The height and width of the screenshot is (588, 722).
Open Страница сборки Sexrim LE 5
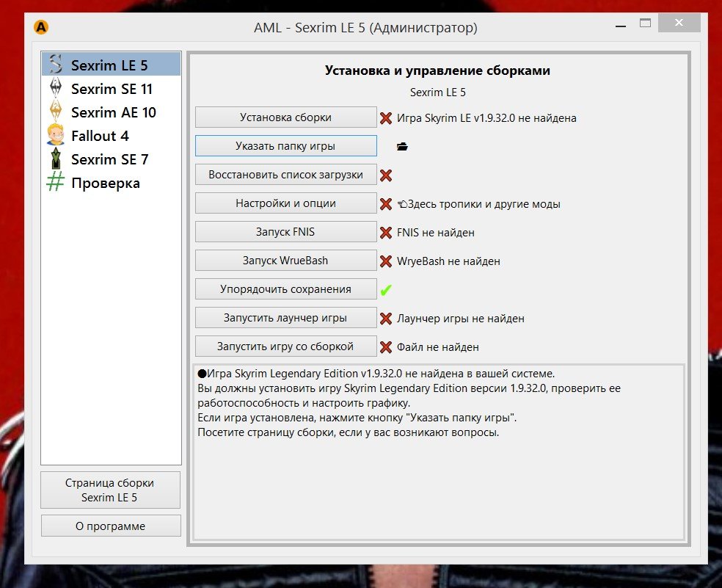click(110, 490)
